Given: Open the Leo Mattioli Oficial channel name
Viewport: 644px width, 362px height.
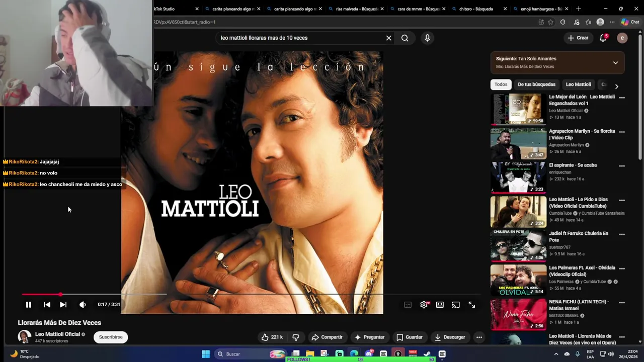Looking at the screenshot, I should click(x=57, y=334).
